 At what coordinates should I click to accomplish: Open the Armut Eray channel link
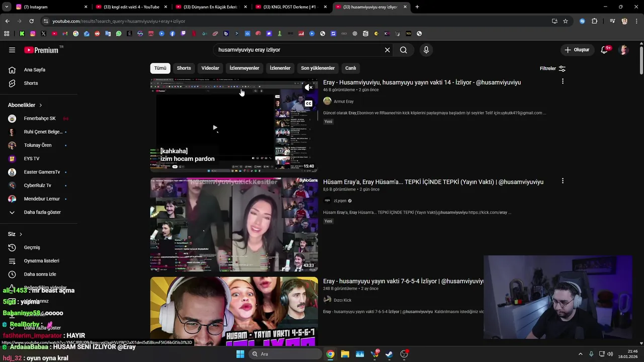[x=344, y=102]
